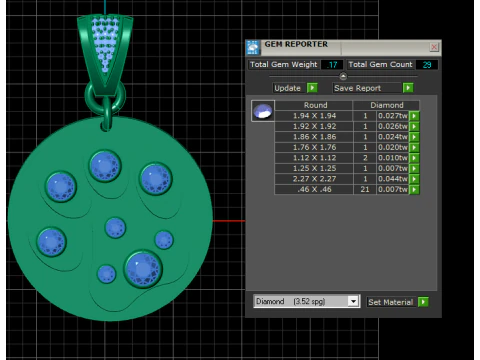The height and width of the screenshot is (360, 480).
Task: Click the Total Gem Count value field
Action: click(x=427, y=65)
